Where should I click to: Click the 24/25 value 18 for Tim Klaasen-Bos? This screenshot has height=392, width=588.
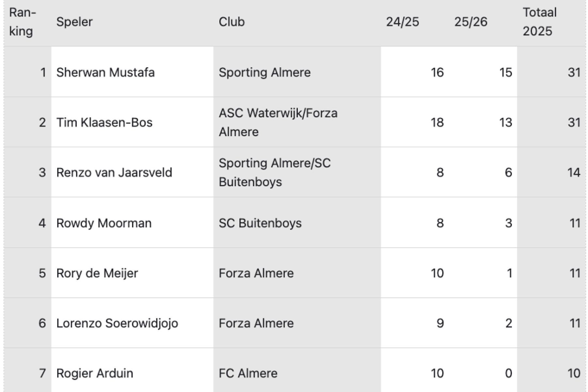point(437,122)
